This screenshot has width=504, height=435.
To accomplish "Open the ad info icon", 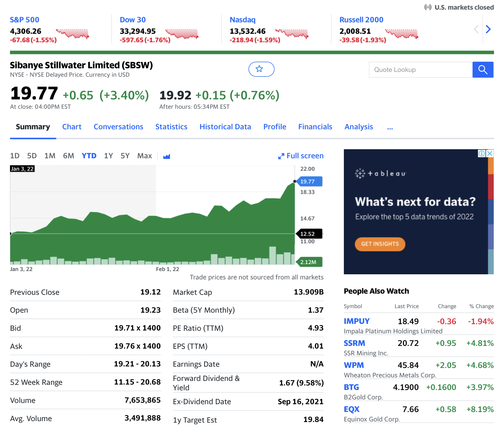I will click(x=481, y=153).
